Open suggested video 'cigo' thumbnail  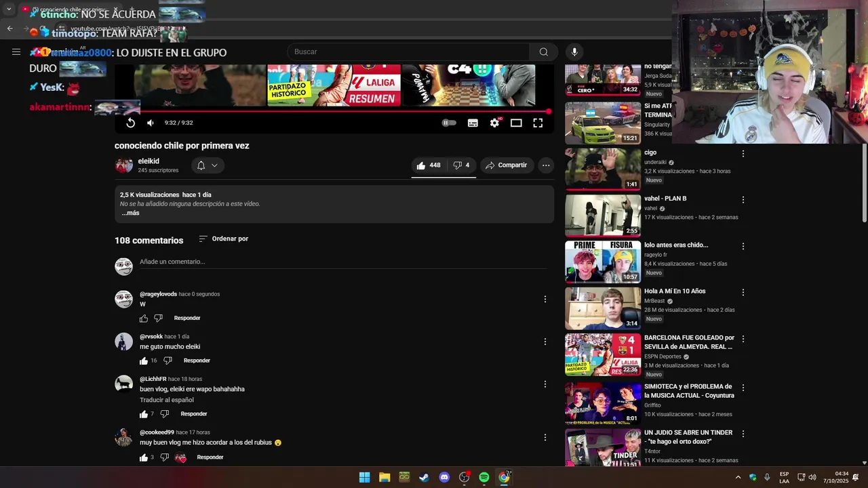point(603,169)
